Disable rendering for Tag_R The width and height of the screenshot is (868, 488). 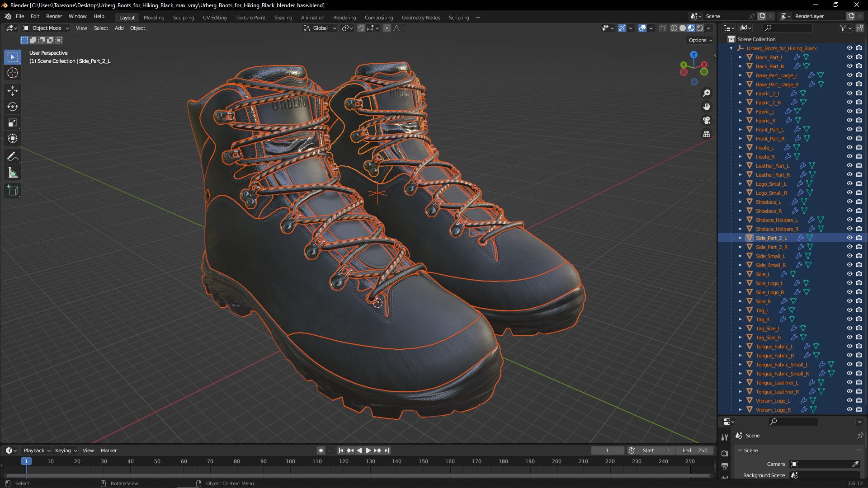[x=859, y=319]
